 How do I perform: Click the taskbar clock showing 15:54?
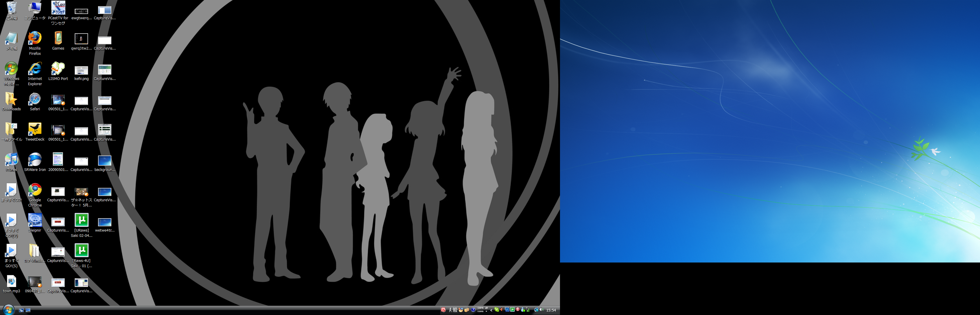click(x=551, y=310)
